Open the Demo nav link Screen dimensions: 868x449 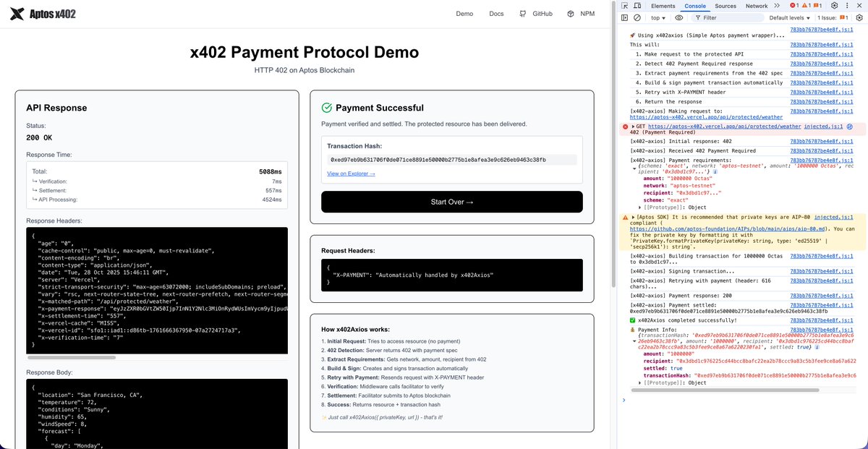pos(464,14)
